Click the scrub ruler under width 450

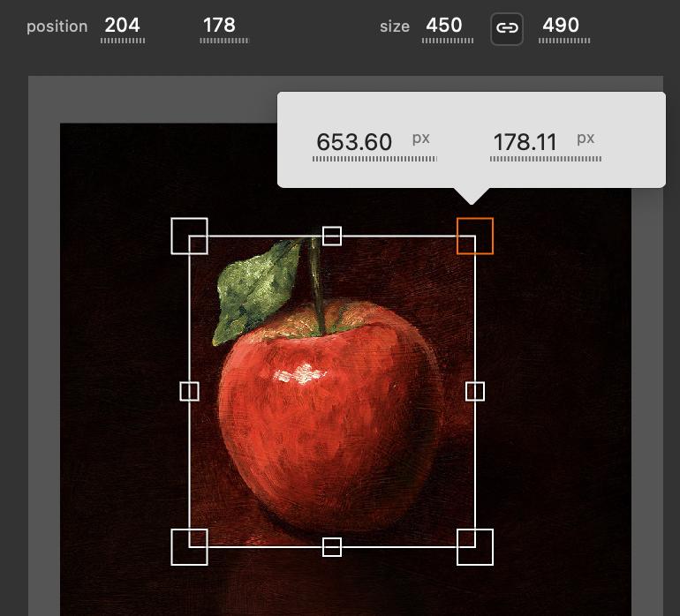coord(448,41)
